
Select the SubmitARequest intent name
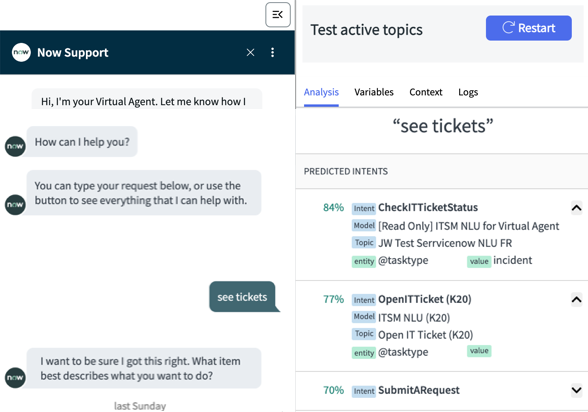(x=418, y=390)
